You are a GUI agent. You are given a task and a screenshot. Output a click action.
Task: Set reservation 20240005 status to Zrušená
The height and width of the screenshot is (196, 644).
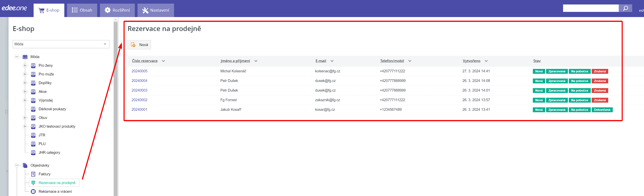click(599, 71)
